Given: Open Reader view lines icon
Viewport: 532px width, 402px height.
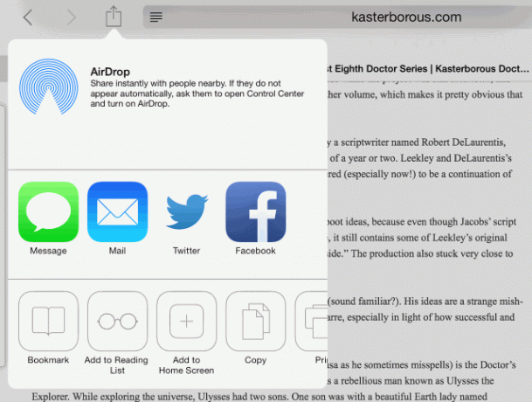Looking at the screenshot, I should click(x=156, y=17).
